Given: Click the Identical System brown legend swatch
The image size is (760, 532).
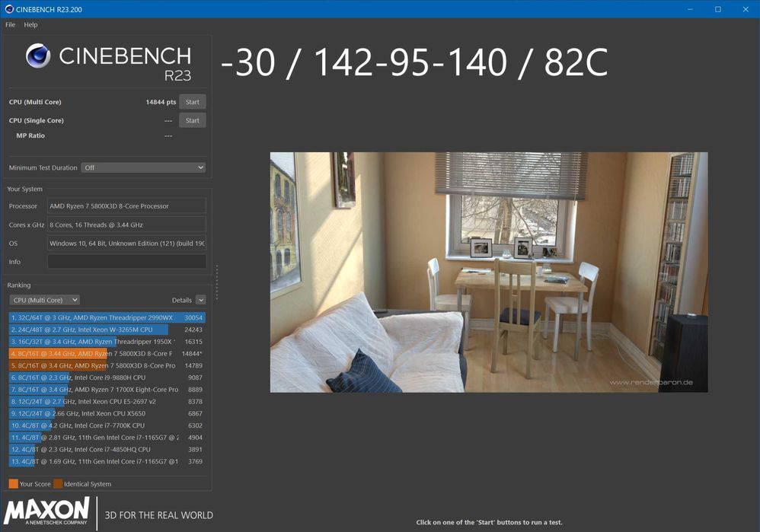Looking at the screenshot, I should (58, 483).
